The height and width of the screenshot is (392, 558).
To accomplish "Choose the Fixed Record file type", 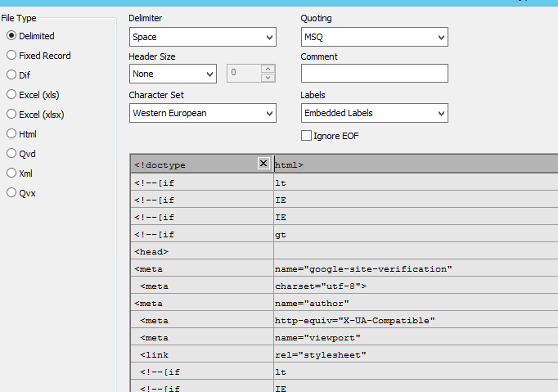I will (x=11, y=56).
